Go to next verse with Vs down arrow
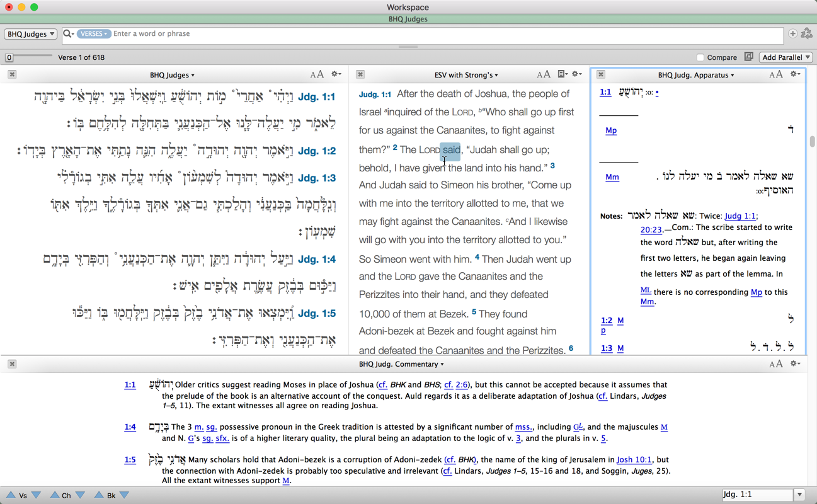Viewport: 817px width, 504px height. point(37,495)
